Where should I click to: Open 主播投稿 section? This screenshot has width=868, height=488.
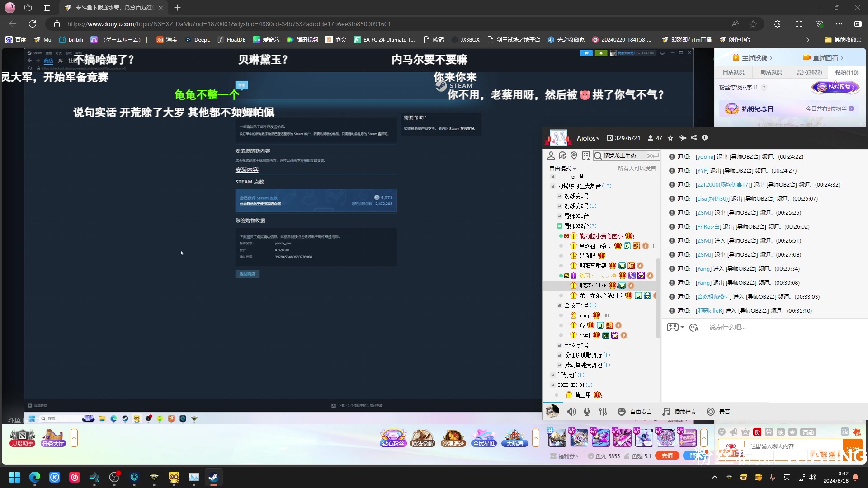[x=753, y=58]
